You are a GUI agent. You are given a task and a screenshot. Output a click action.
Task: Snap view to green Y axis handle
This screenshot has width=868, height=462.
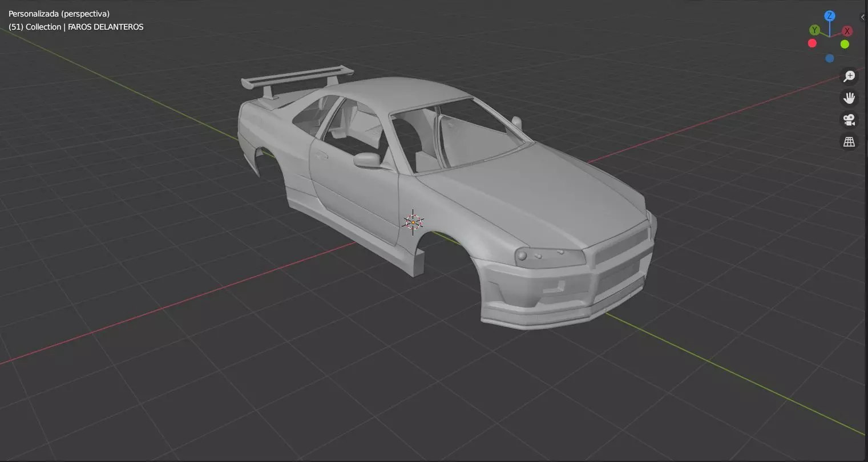pos(814,30)
